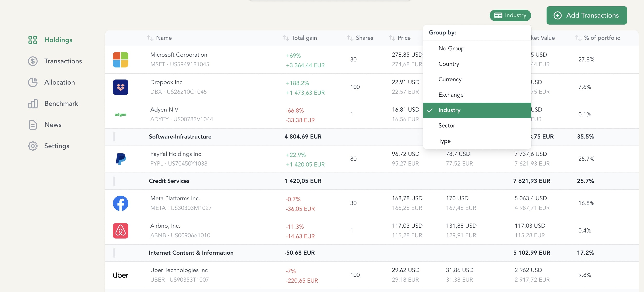The width and height of the screenshot is (644, 292).
Task: Sort by % of portfolio arrows icon
Action: 578,38
